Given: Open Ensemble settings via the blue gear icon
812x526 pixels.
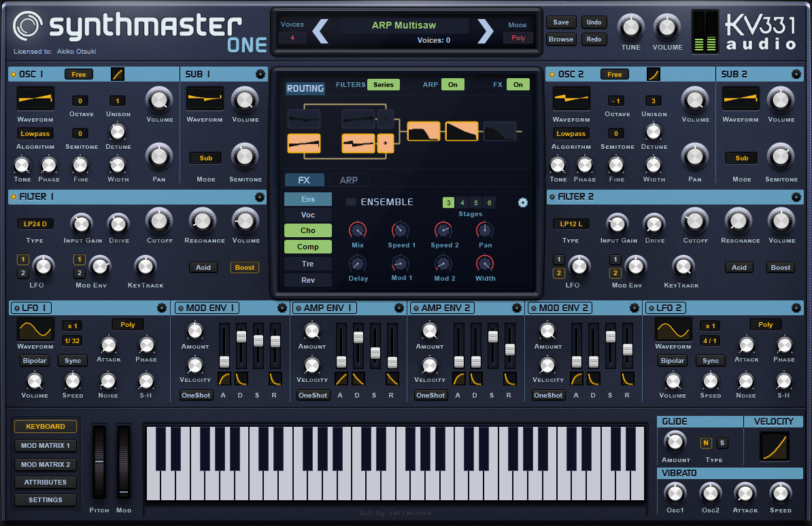Looking at the screenshot, I should [521, 202].
